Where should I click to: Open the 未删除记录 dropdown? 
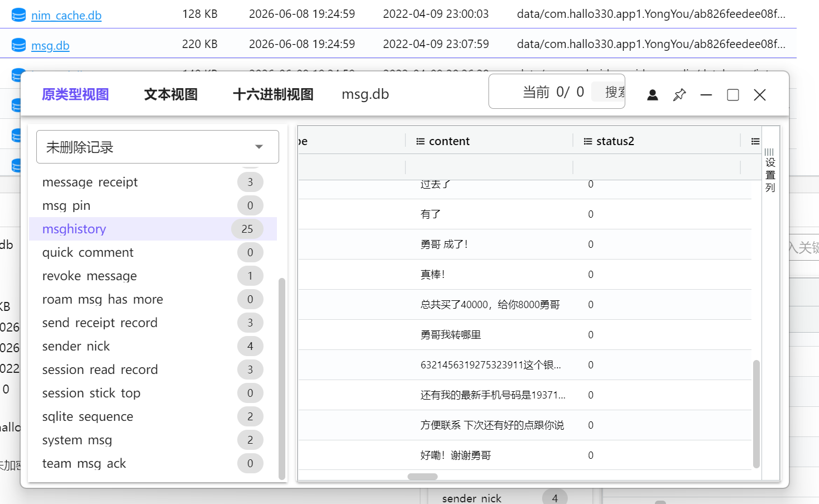(x=157, y=147)
